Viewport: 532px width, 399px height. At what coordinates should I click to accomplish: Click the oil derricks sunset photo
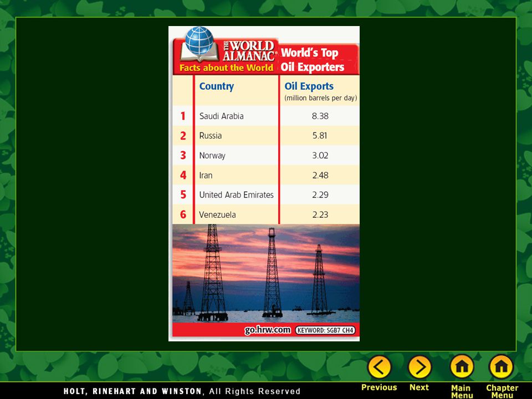tap(266, 273)
